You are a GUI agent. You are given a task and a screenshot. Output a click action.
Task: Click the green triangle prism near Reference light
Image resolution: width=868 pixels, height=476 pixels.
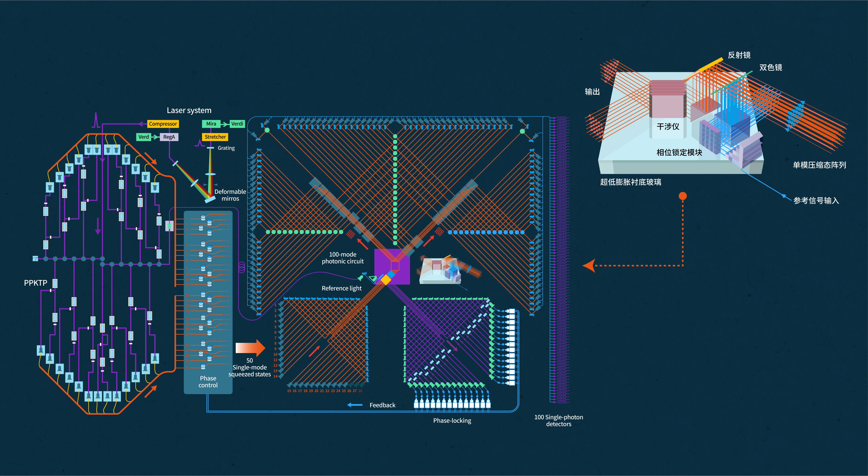(373, 279)
